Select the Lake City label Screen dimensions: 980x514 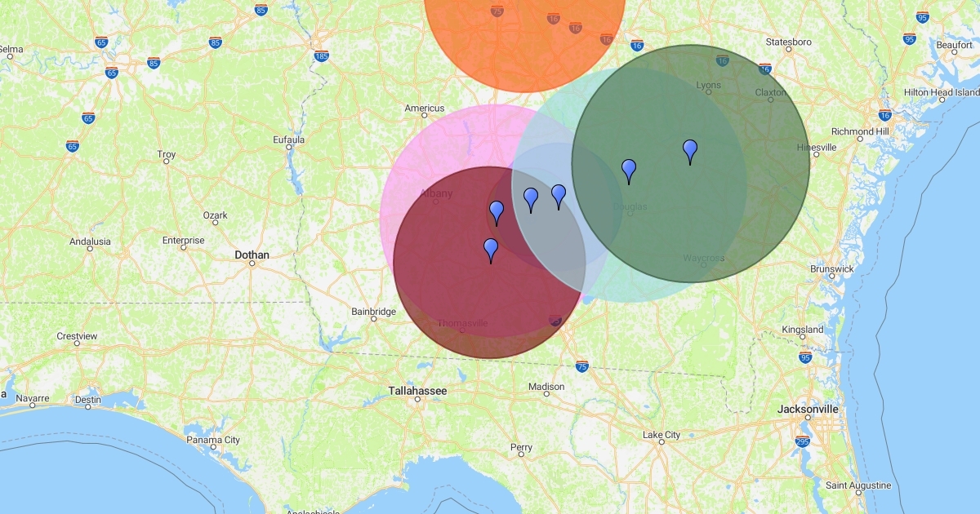pos(661,435)
